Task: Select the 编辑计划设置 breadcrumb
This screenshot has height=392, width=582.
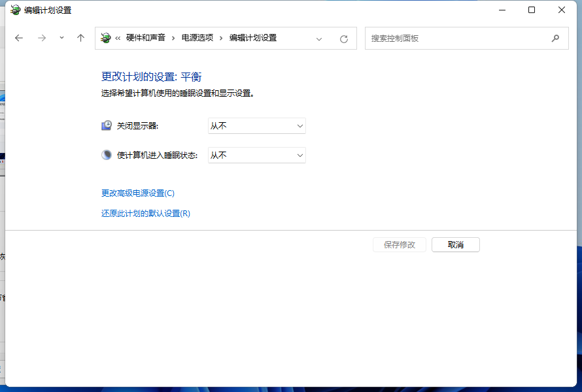Action: [252, 38]
